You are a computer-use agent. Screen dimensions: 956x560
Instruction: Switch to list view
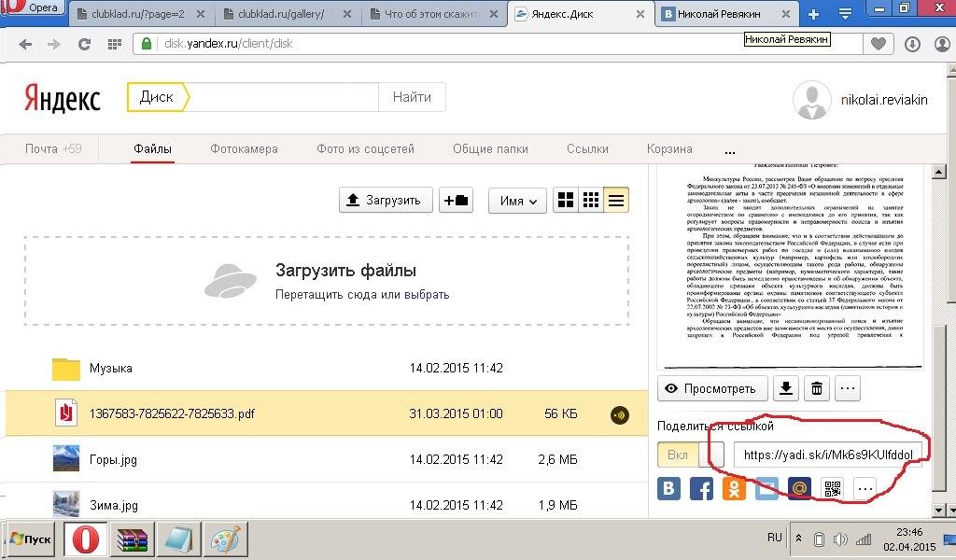[616, 200]
